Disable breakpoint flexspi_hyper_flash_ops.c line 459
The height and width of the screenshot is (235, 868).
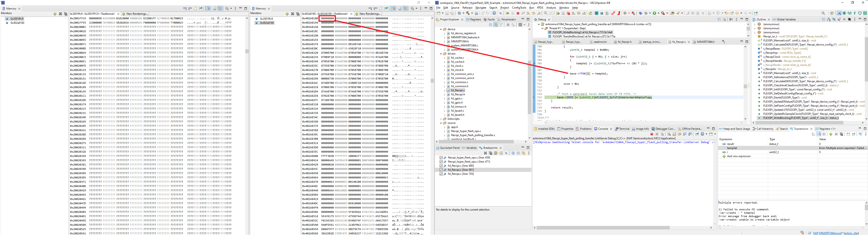441,158
